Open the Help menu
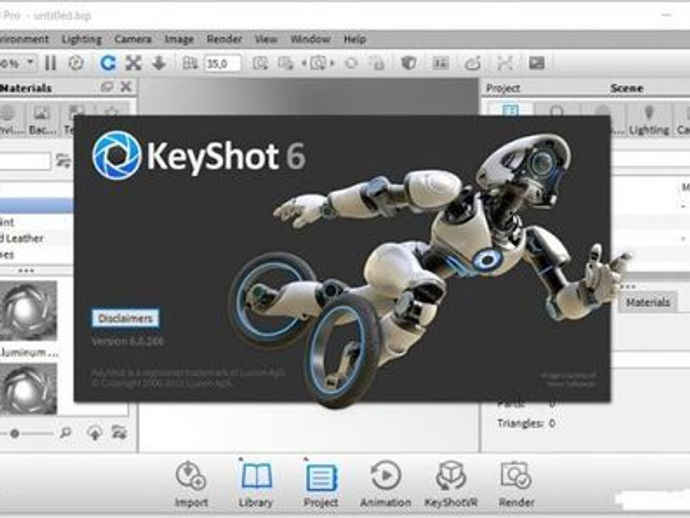Image resolution: width=690 pixels, height=518 pixels. click(355, 39)
